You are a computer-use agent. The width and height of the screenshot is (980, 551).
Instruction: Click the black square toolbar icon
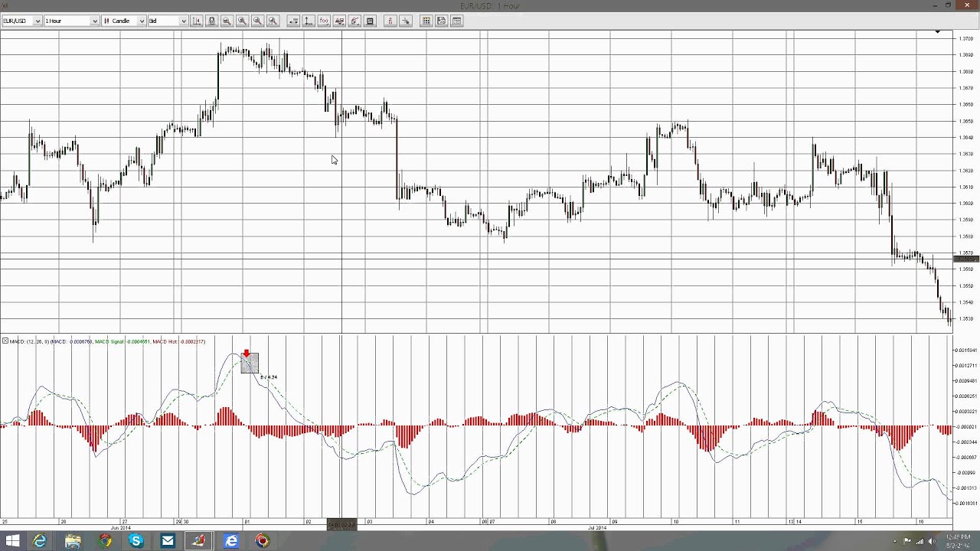(370, 21)
